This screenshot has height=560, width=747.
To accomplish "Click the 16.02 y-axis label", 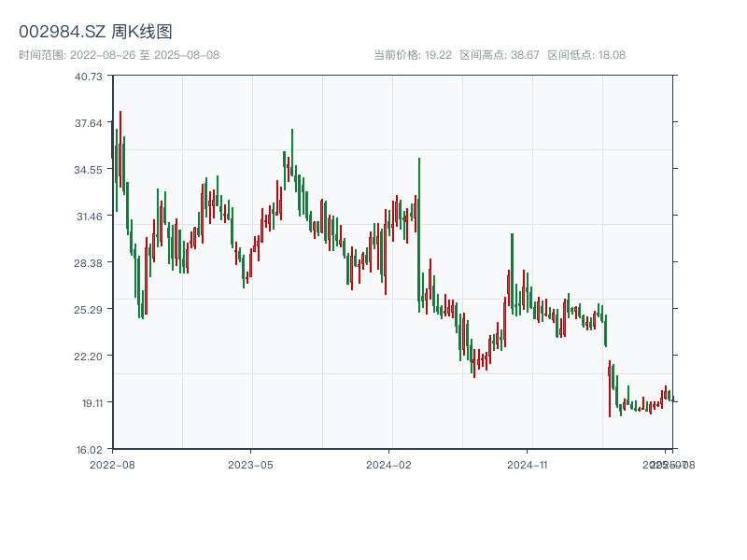I will [89, 449].
